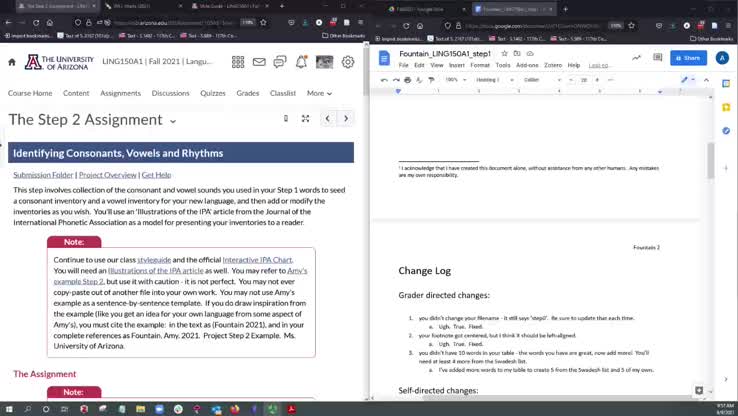The image size is (738, 416).
Task: Open the D2L settings gear icon
Action: [348, 62]
